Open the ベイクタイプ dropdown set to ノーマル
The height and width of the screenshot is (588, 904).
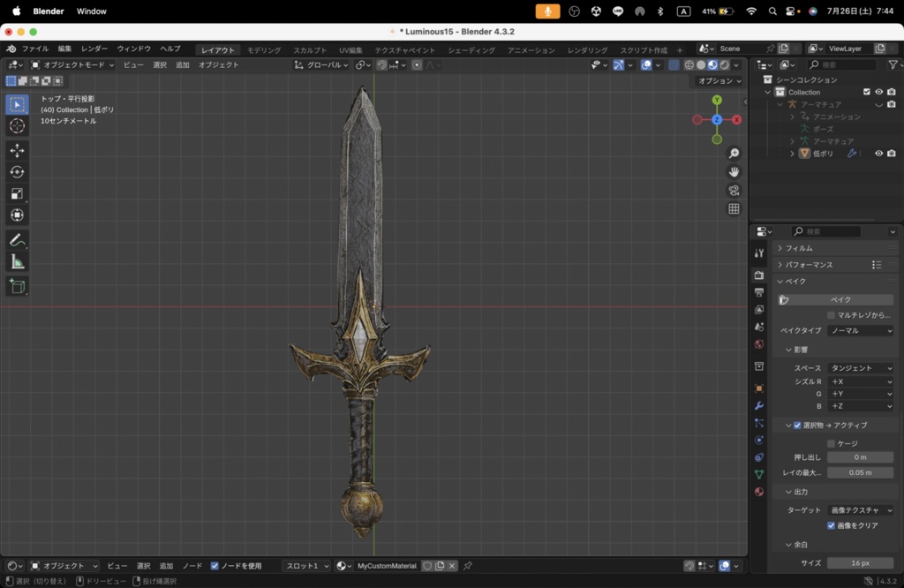[861, 331]
